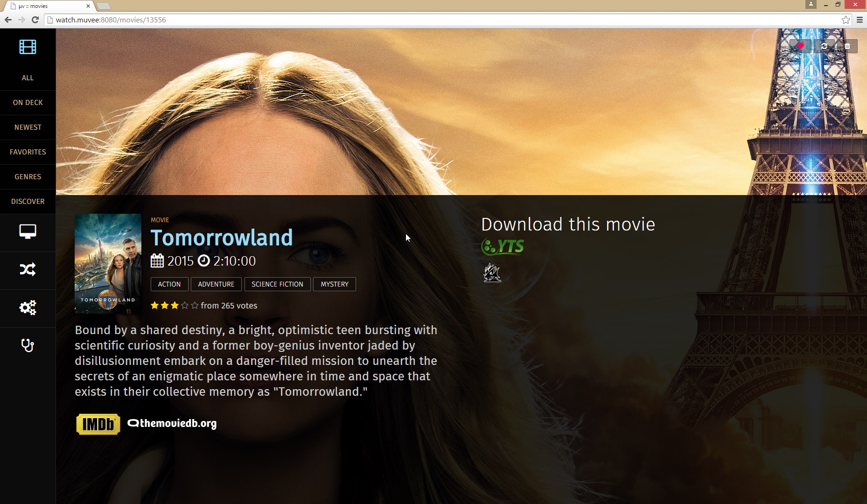This screenshot has height=504, width=867.
Task: Click the ADVENTURE genre tag
Action: coord(216,284)
